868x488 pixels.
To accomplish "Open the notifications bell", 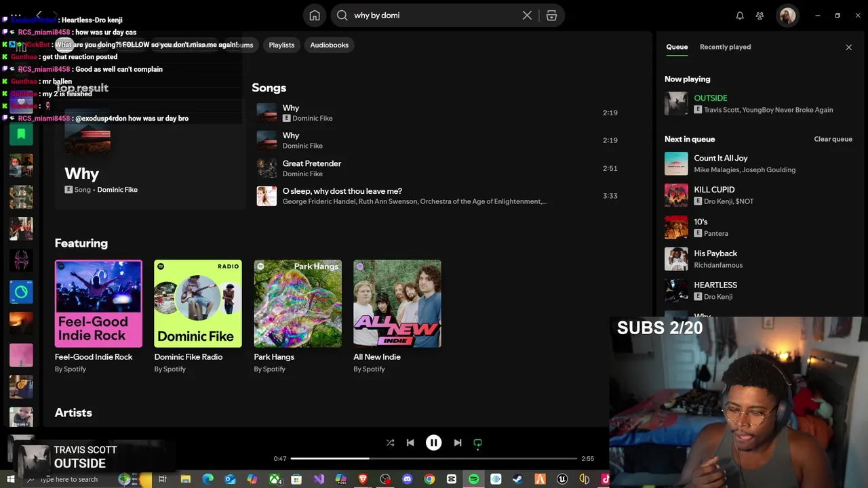I will point(740,16).
